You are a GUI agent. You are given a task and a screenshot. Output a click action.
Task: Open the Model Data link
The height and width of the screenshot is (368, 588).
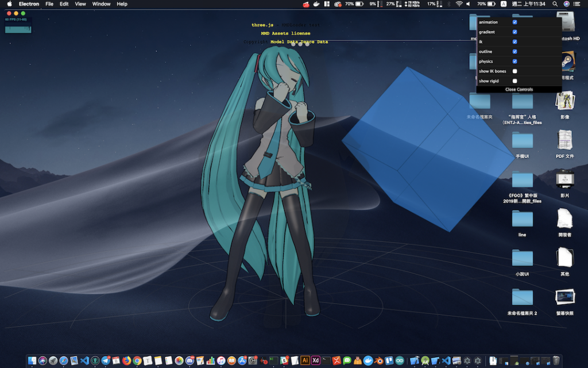(284, 41)
